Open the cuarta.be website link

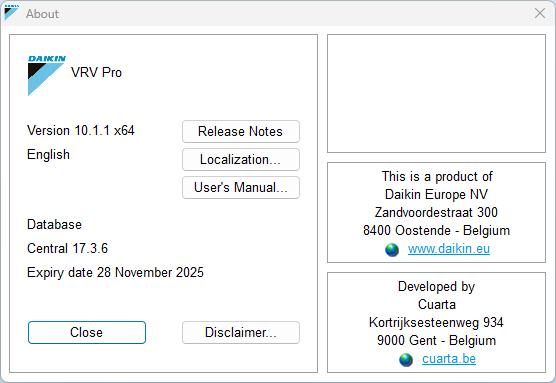tap(449, 359)
